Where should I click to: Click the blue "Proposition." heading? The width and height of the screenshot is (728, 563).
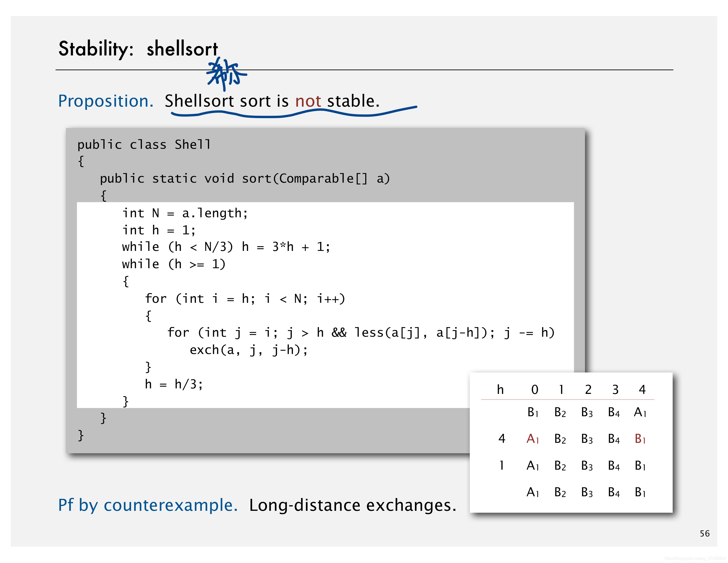tap(106, 101)
